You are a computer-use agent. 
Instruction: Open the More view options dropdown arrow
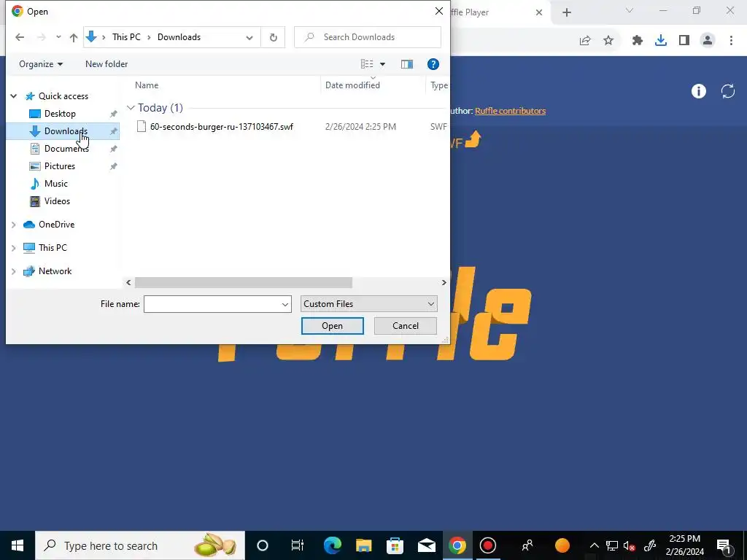[382, 64]
